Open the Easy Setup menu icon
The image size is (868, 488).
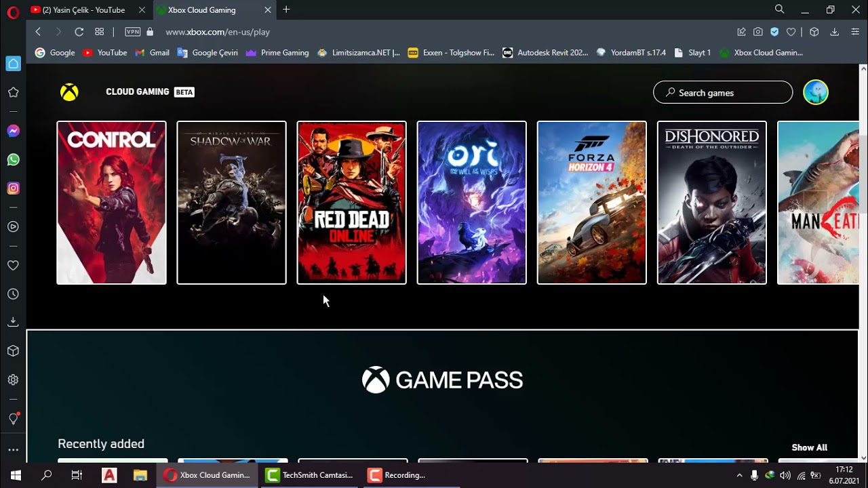click(x=855, y=32)
